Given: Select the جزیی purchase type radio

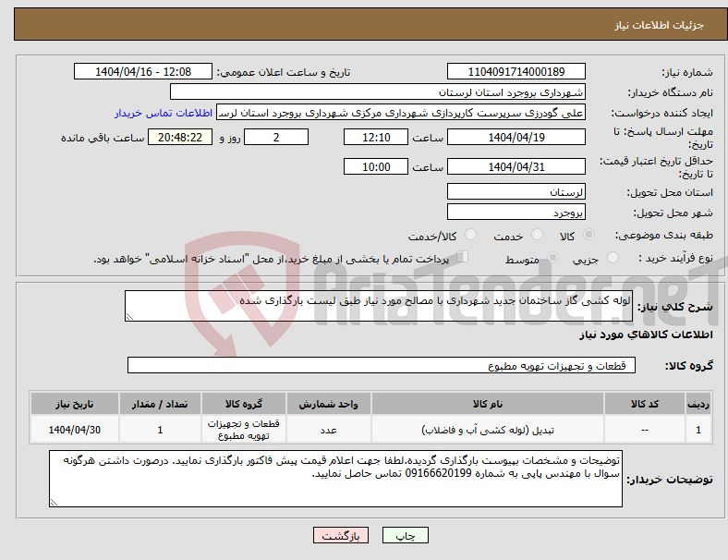Looking at the screenshot, I should coord(613,258).
